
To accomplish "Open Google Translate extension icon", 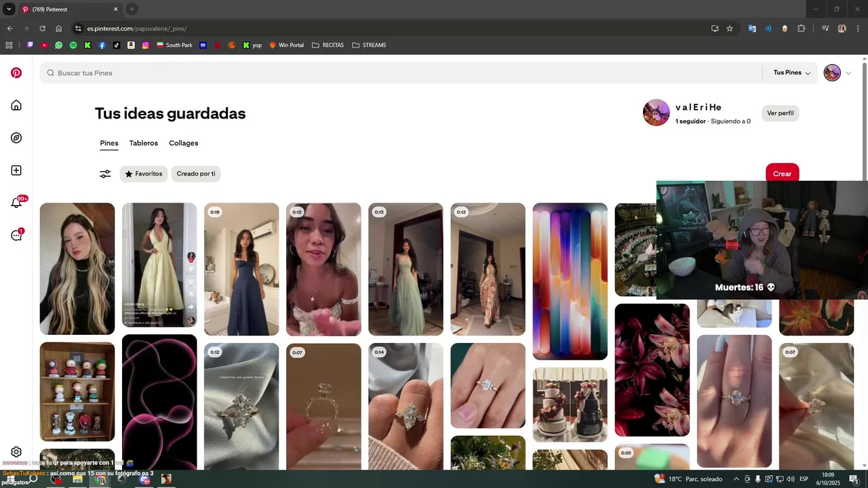I will (752, 28).
